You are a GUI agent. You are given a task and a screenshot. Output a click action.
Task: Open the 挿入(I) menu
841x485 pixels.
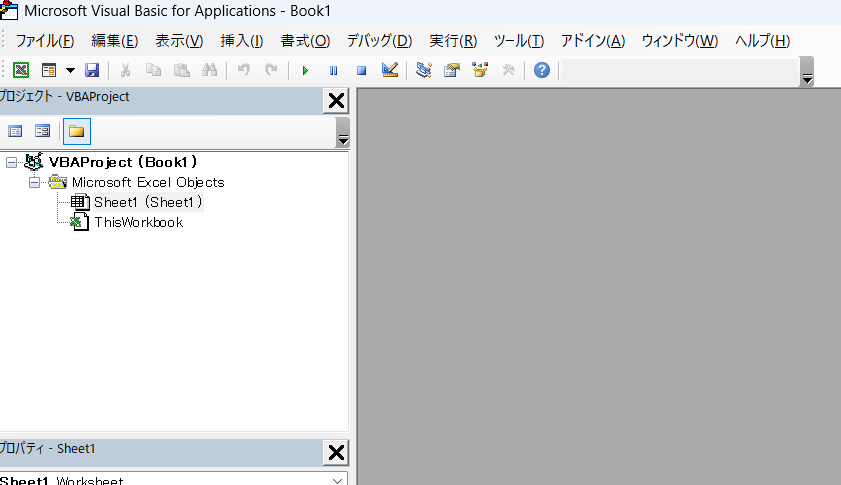(242, 41)
